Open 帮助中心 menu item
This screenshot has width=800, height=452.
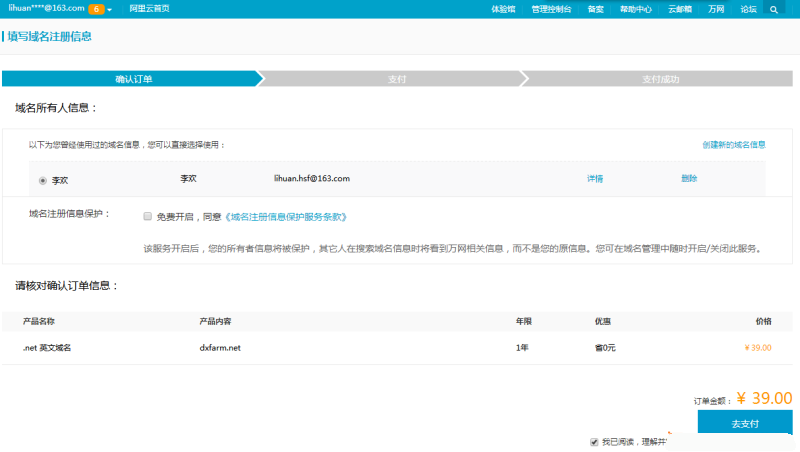[636, 9]
